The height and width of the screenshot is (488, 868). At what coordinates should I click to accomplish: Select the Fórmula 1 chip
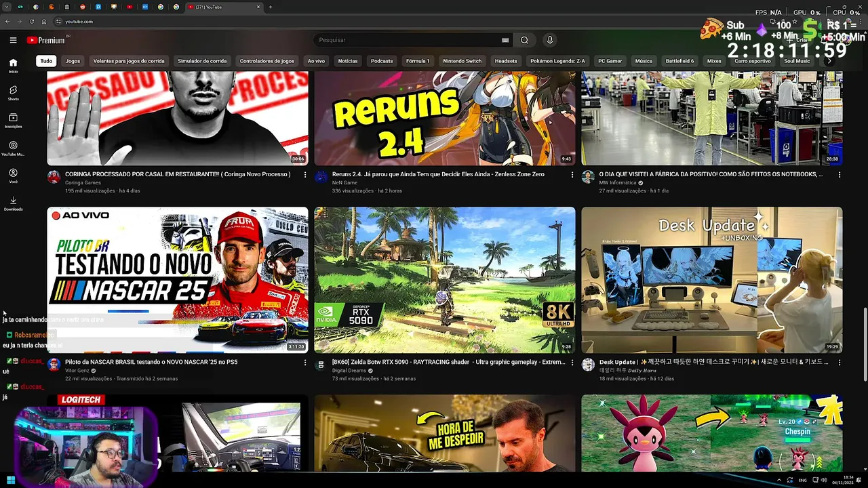[418, 61]
